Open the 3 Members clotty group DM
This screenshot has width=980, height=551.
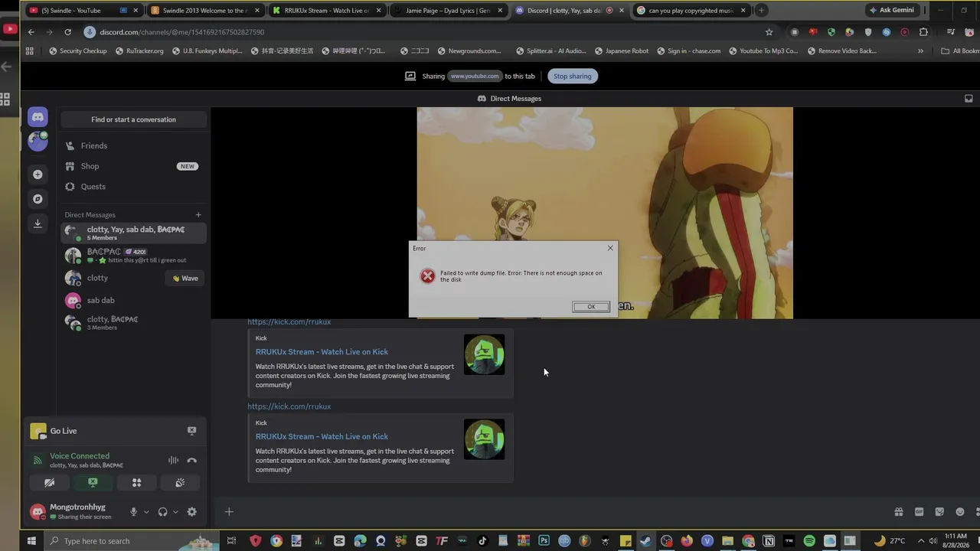tap(133, 322)
